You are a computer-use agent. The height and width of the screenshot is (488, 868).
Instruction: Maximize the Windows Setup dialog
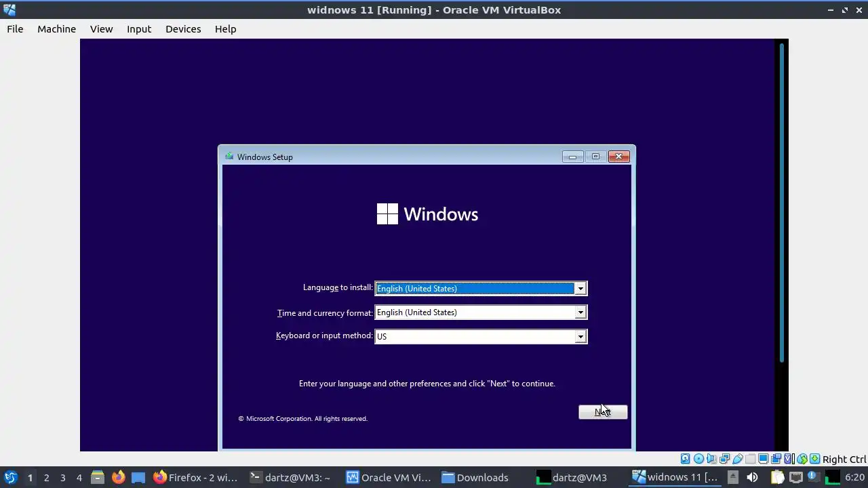595,157
